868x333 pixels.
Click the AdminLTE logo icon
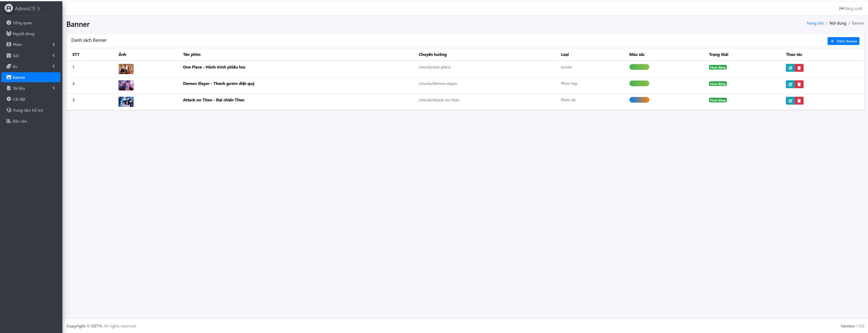click(x=8, y=8)
